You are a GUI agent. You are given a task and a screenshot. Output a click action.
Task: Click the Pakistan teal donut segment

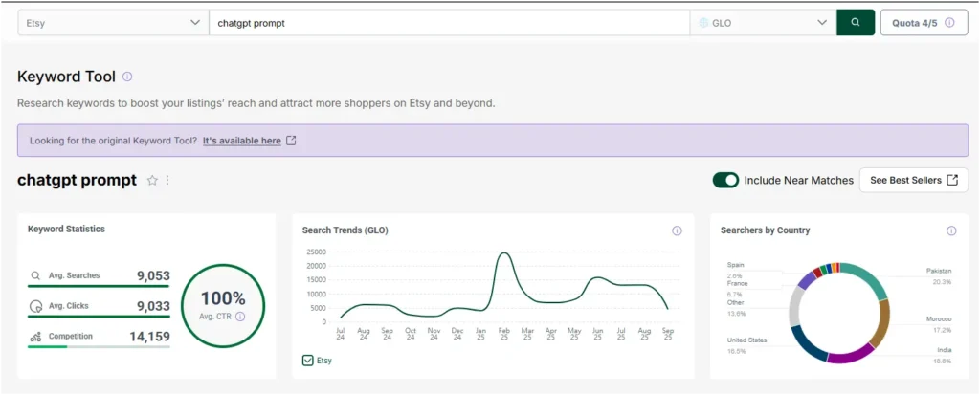[869, 277]
